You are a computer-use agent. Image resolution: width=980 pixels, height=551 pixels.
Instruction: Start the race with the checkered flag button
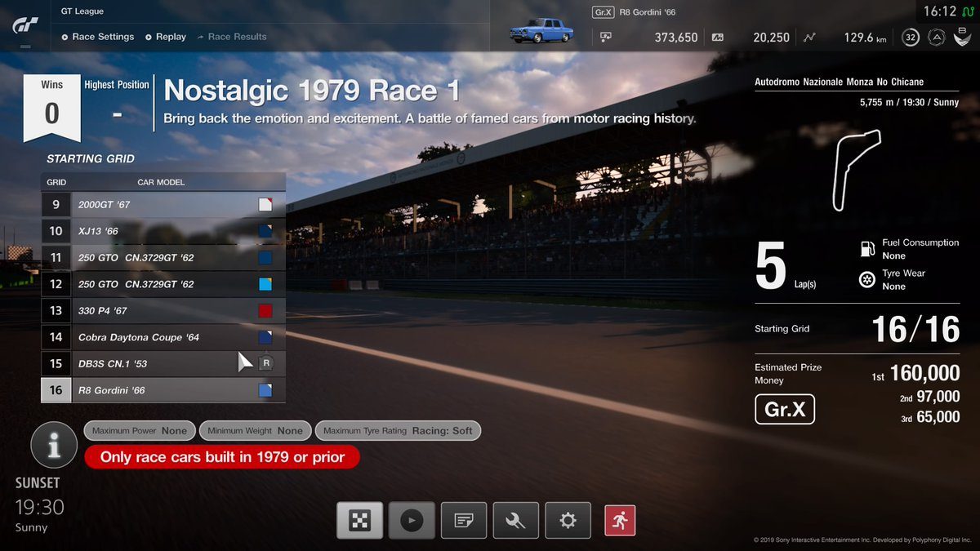coord(360,520)
